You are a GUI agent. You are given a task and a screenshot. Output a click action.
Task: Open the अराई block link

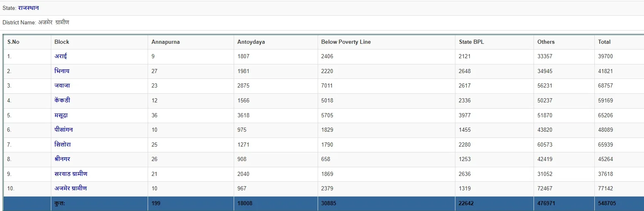(x=61, y=56)
